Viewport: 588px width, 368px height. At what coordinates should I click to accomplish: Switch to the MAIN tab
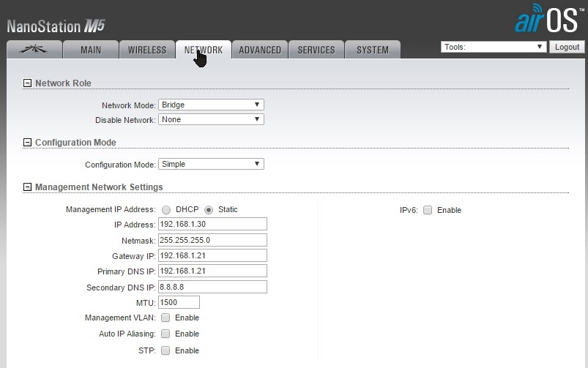coord(91,50)
